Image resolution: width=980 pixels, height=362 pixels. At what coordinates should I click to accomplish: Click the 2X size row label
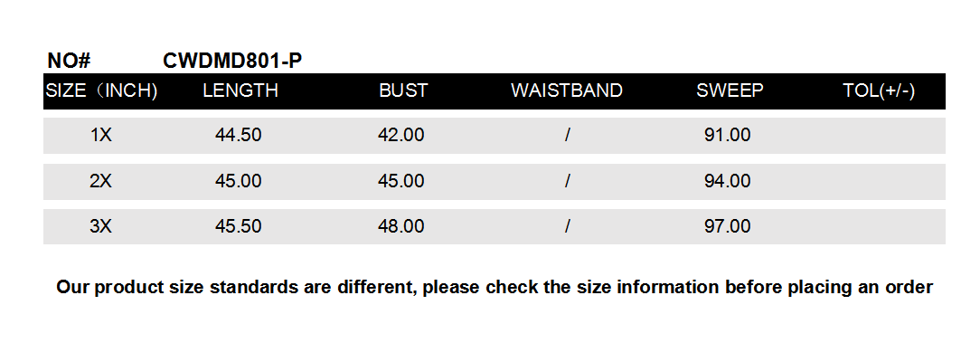point(100,181)
